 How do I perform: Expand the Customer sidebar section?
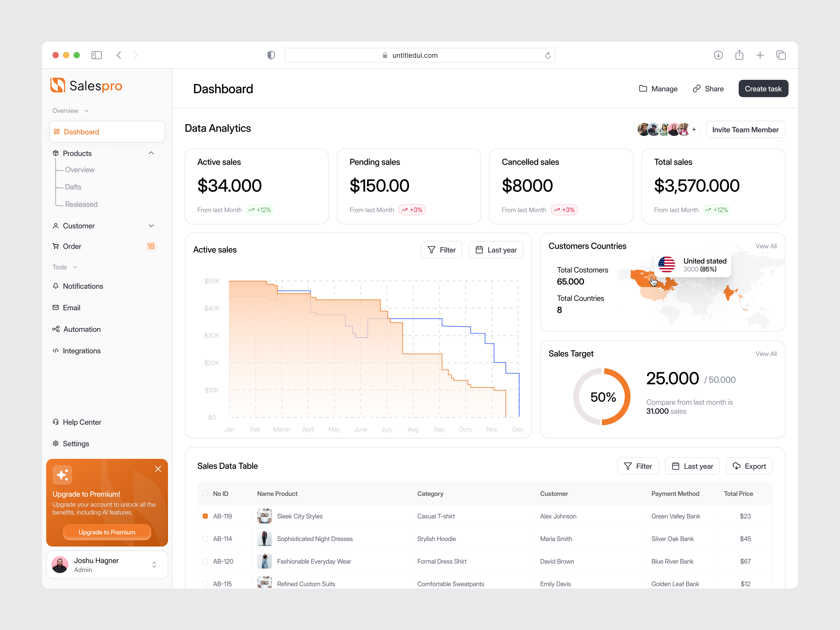tap(151, 226)
